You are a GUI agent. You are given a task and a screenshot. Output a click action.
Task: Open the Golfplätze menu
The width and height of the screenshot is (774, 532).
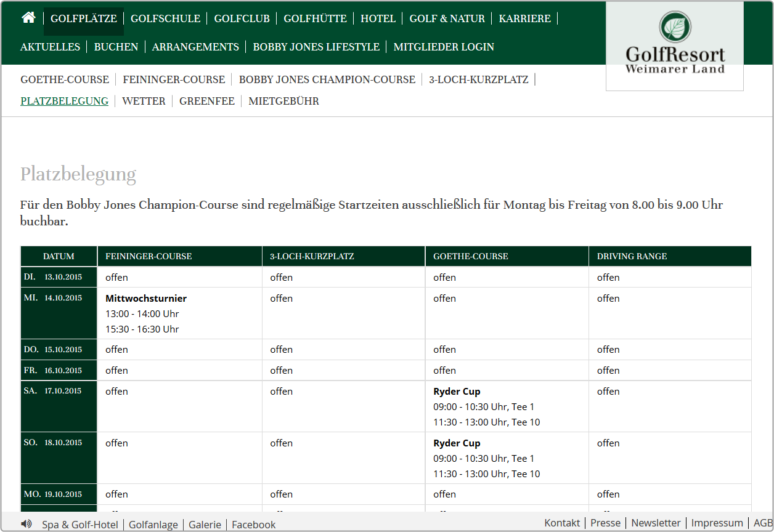click(x=84, y=19)
